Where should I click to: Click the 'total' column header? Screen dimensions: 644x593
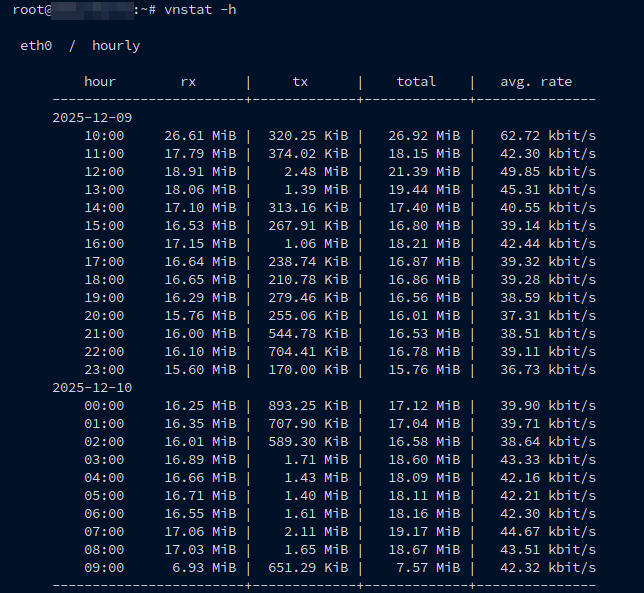(416, 82)
